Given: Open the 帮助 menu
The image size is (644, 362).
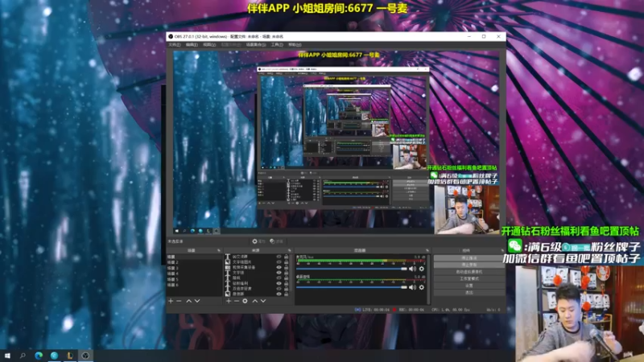Looking at the screenshot, I should click(295, 45).
